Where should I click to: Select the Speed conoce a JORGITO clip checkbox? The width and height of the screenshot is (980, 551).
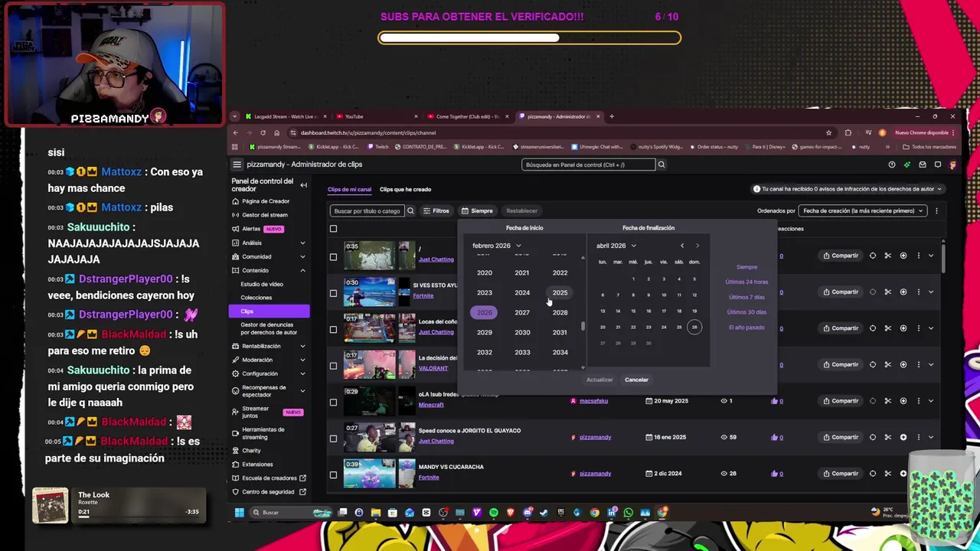(x=333, y=439)
